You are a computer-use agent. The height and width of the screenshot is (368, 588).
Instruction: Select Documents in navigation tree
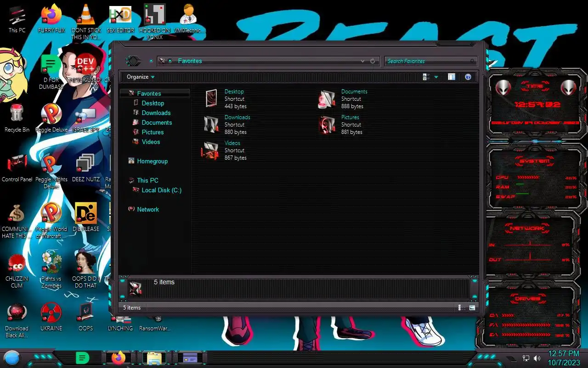157,122
